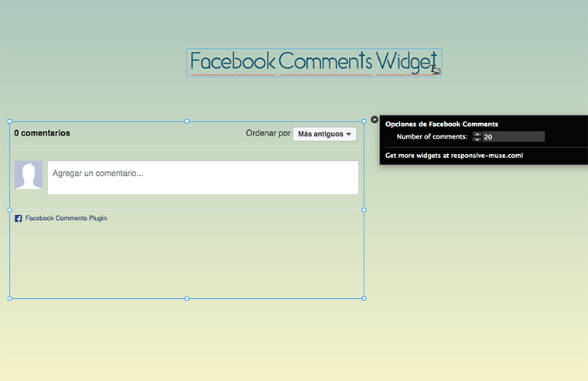The image size is (588, 381).
Task: Click the widget options flyout arrow button
Action: click(374, 120)
